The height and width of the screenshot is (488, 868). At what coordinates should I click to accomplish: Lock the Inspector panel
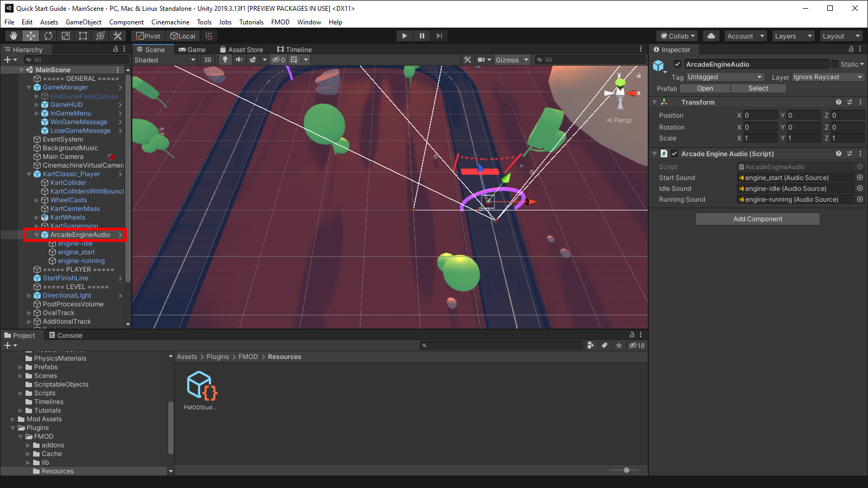pos(851,49)
